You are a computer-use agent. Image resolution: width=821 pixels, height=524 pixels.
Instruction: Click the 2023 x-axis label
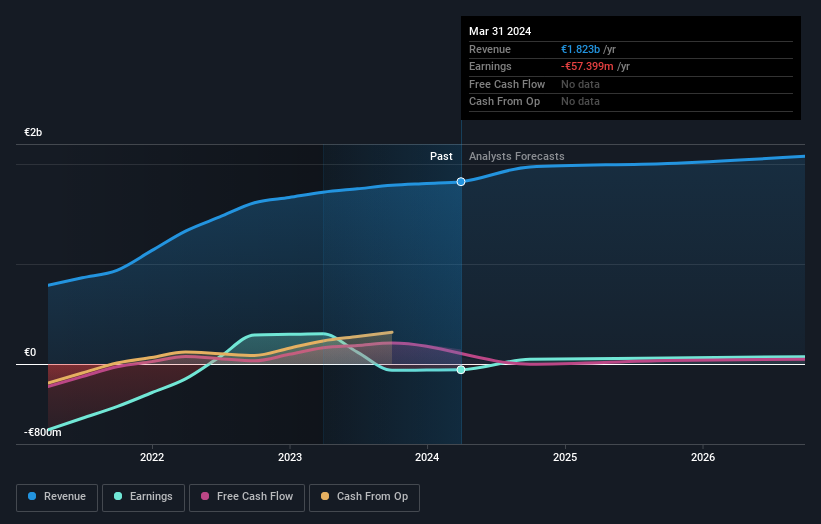click(x=290, y=458)
